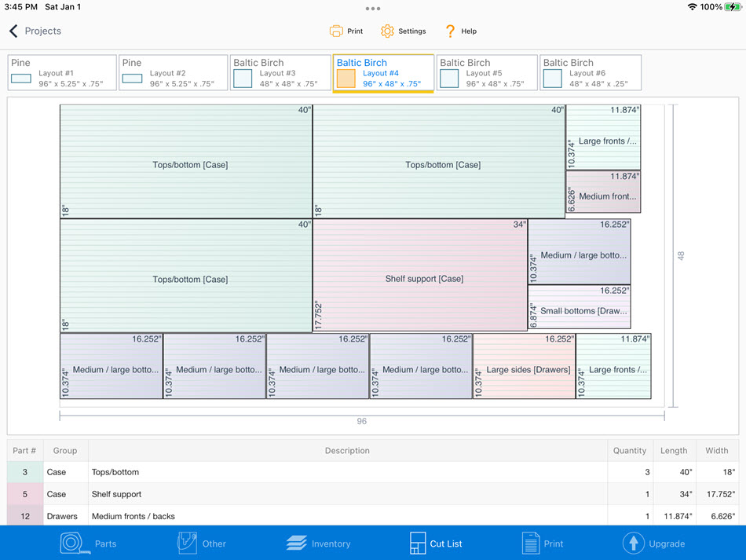Click the Other label in bottom bar
The height and width of the screenshot is (560, 746).
pos(214,544)
